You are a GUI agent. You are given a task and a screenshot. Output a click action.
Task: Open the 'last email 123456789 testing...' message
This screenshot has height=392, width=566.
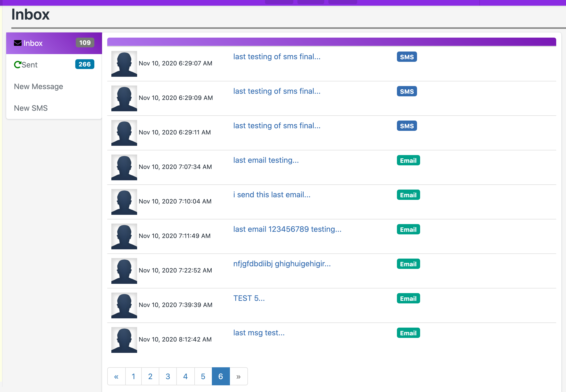287,229
